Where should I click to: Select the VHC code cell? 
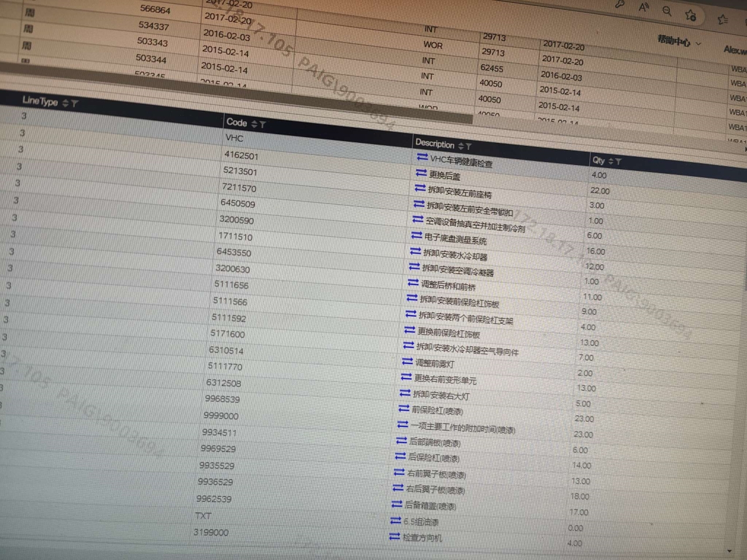234,138
